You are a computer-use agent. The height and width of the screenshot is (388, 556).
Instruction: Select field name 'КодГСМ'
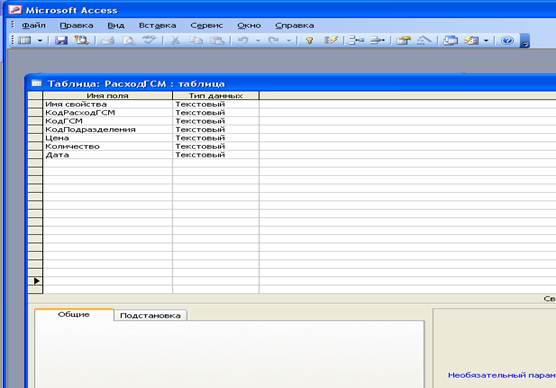click(107, 121)
